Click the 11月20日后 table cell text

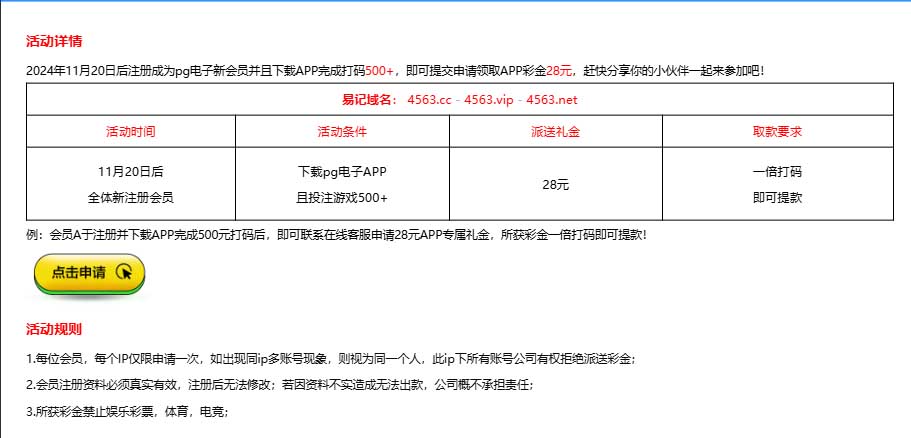point(131,172)
